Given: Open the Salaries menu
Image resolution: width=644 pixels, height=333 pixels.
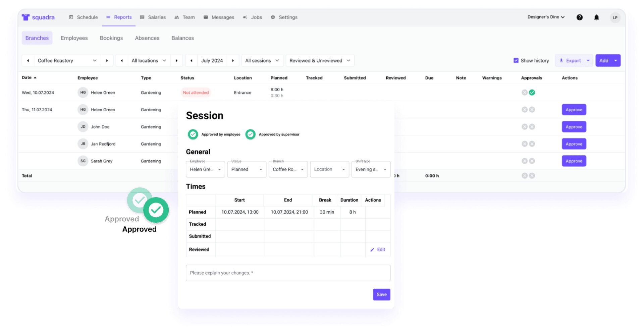Looking at the screenshot, I should pyautogui.click(x=153, y=17).
